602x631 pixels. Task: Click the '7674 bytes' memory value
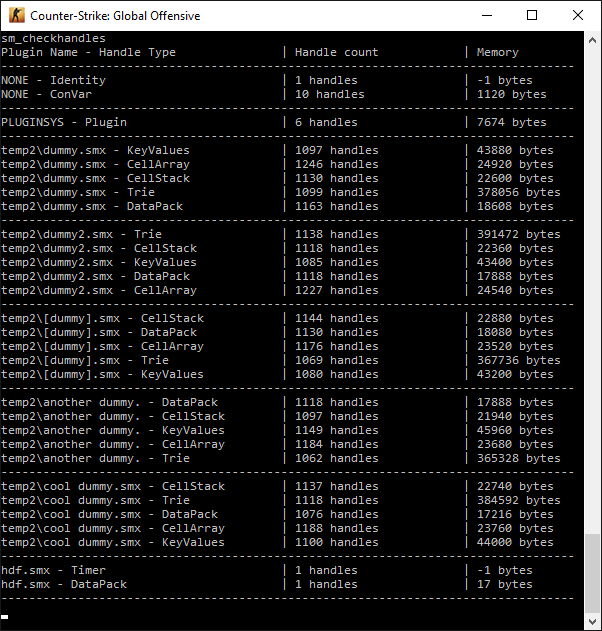coord(511,122)
